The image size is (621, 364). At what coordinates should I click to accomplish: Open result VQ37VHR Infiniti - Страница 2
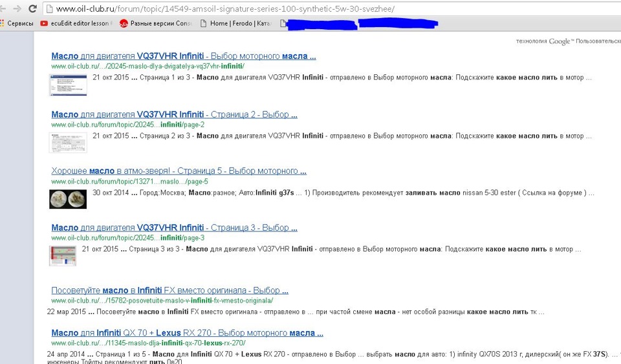pos(174,114)
